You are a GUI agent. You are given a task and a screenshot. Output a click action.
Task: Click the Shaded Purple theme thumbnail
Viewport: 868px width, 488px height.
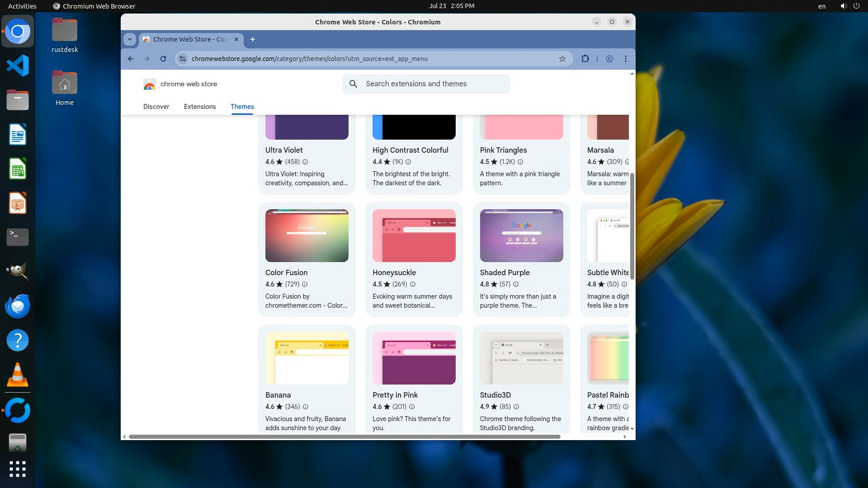[x=521, y=235]
